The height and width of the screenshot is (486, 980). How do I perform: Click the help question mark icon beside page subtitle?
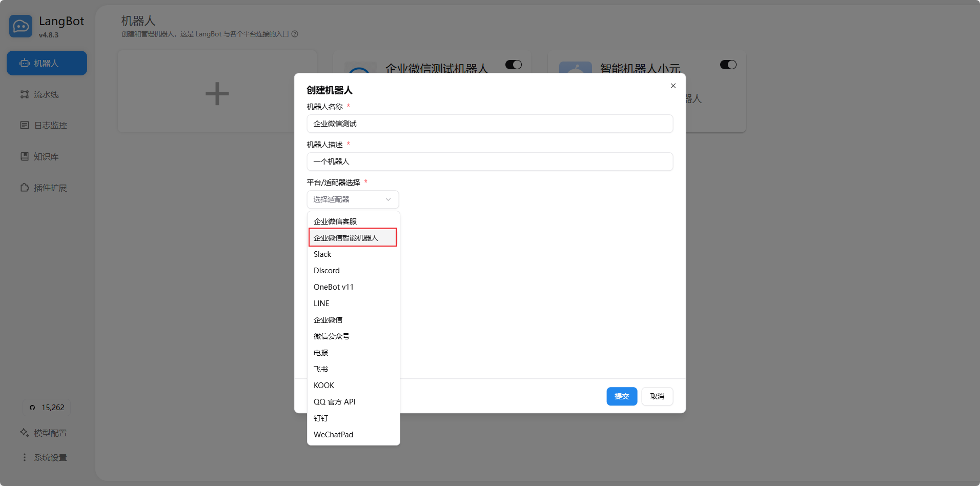coord(295,34)
